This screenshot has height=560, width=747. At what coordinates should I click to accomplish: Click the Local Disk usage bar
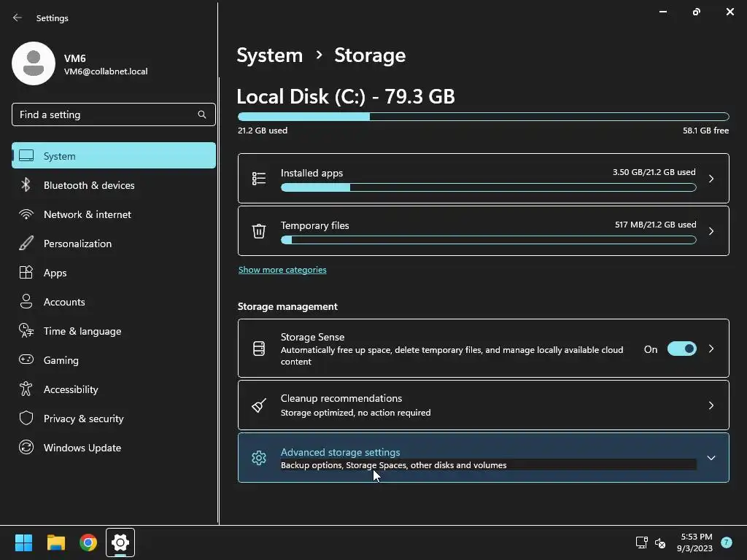pos(483,117)
